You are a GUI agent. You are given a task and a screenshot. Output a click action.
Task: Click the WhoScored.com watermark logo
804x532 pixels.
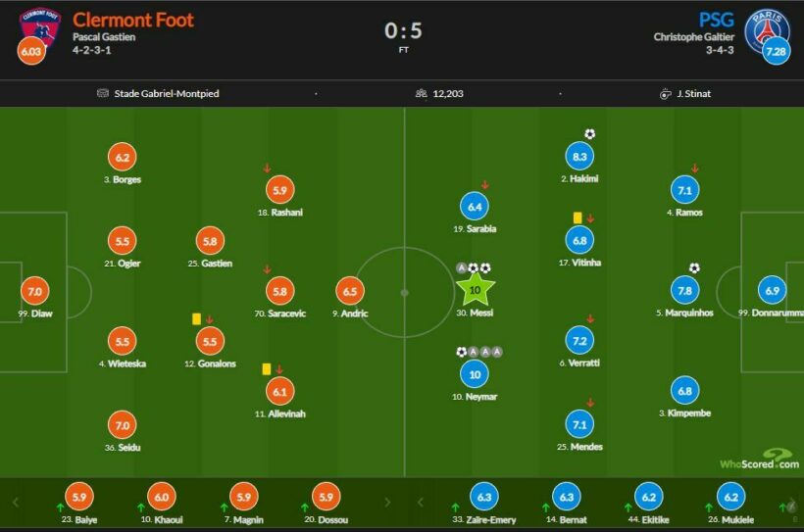[x=760, y=459]
